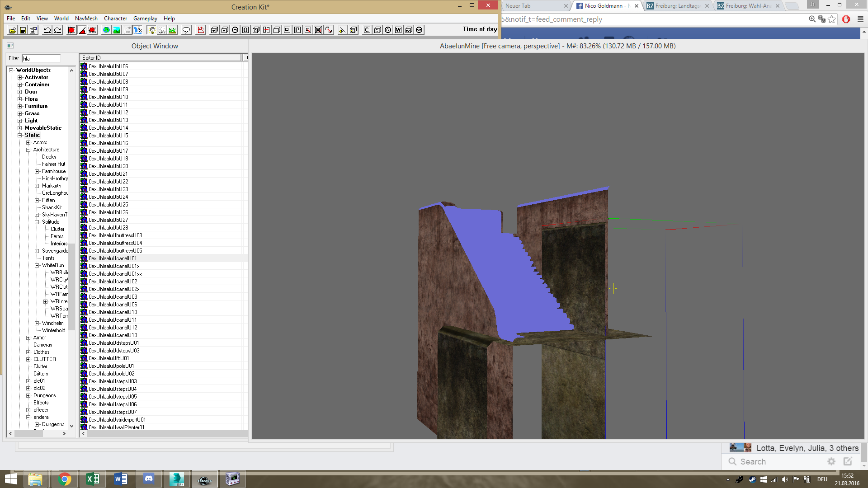Image resolution: width=868 pixels, height=488 pixels.
Task: Click the red linked-boxes toolbar icon
Action: pyautogui.click(x=329, y=30)
